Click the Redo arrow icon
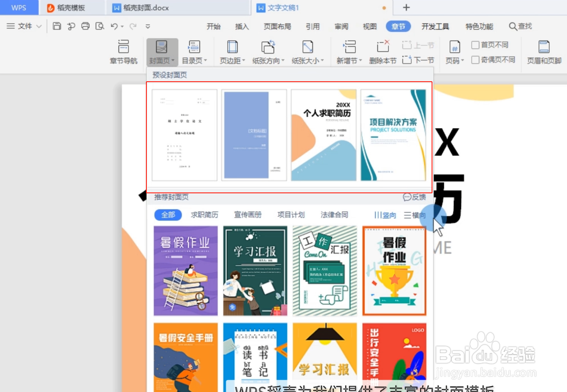This screenshot has height=392, width=567. point(133,26)
